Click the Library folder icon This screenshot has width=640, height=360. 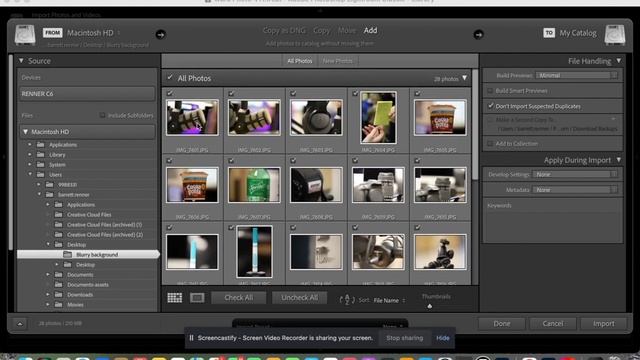pos(40,155)
